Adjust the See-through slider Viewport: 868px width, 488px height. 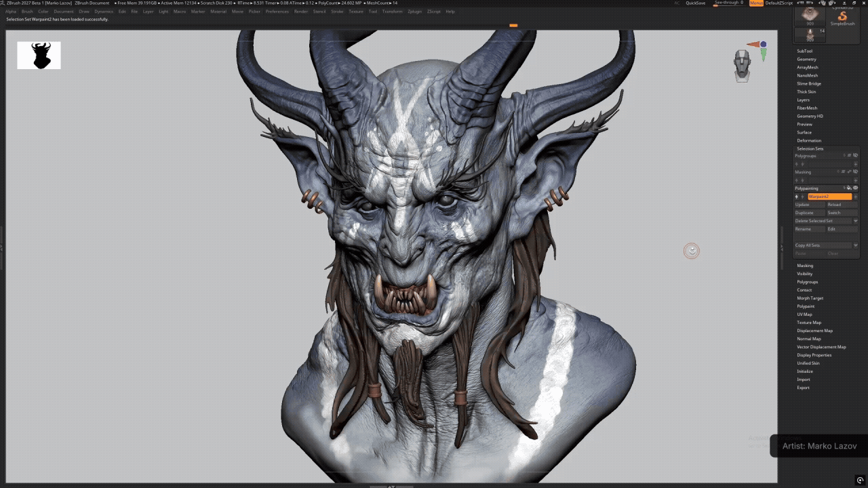[728, 3]
